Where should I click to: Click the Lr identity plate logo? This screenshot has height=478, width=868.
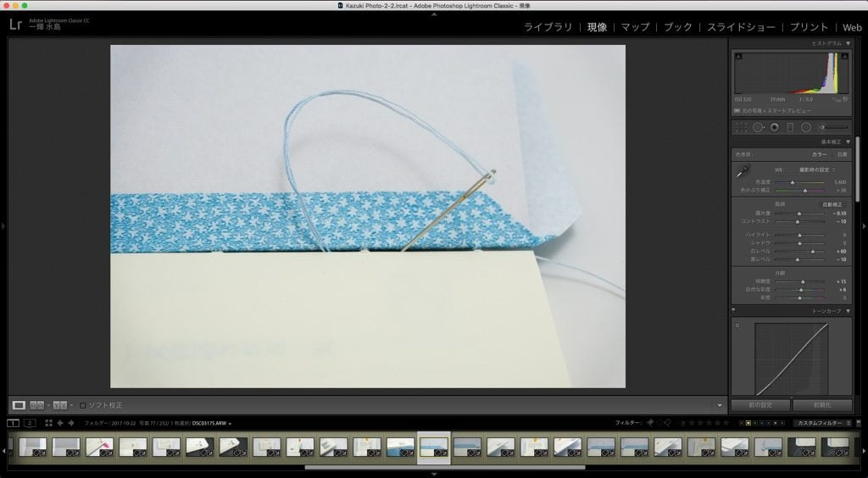click(15, 25)
